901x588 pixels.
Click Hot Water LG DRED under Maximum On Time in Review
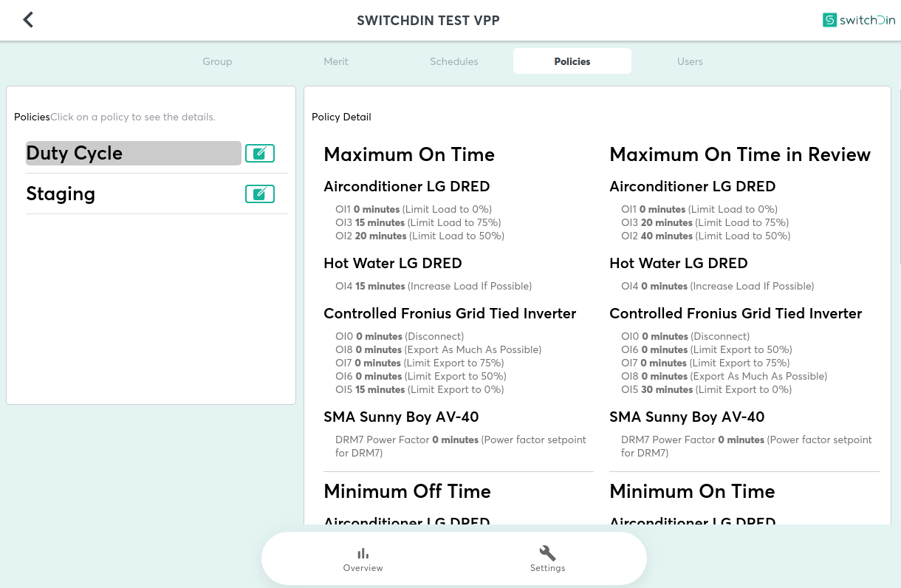click(679, 263)
